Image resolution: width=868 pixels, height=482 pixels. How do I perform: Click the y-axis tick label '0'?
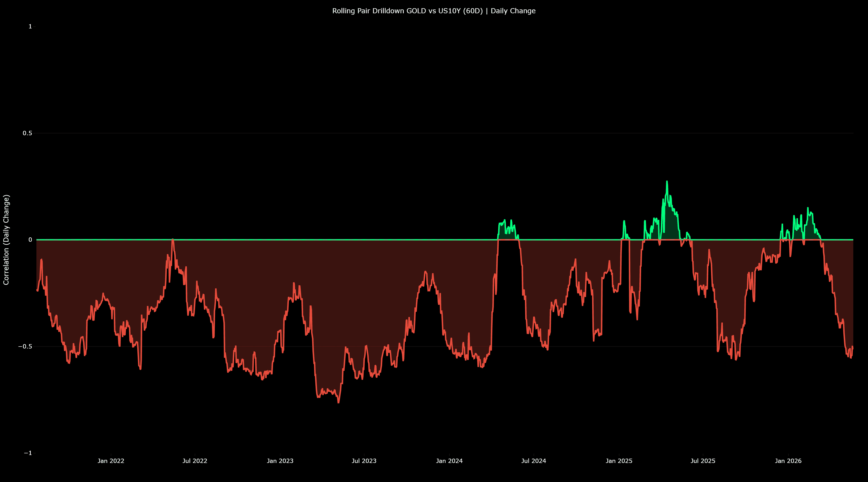pos(30,240)
